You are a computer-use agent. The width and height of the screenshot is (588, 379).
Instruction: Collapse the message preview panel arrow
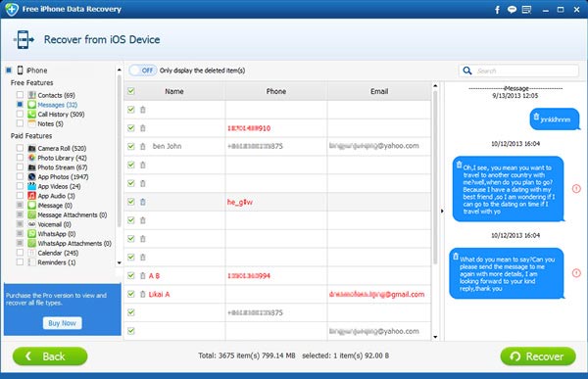[x=442, y=212]
